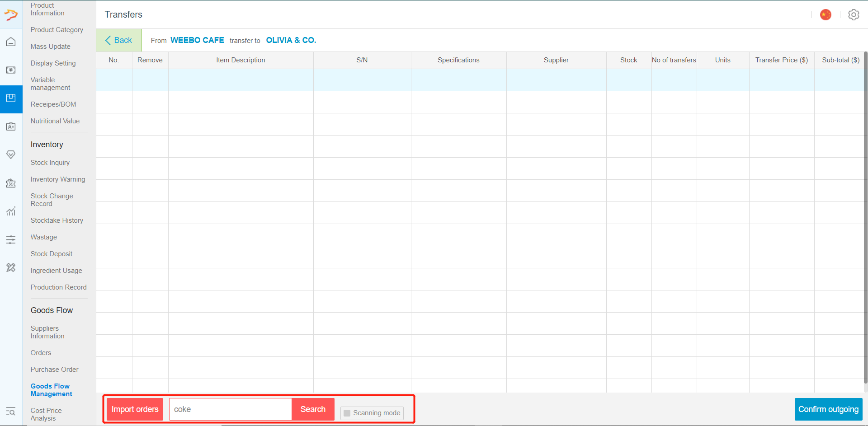Open the coupon ticket icon in rail
The height and width of the screenshot is (426, 868).
(11, 183)
